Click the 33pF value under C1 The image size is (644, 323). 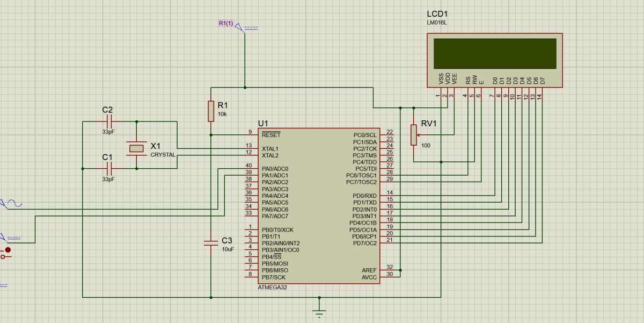click(x=108, y=179)
